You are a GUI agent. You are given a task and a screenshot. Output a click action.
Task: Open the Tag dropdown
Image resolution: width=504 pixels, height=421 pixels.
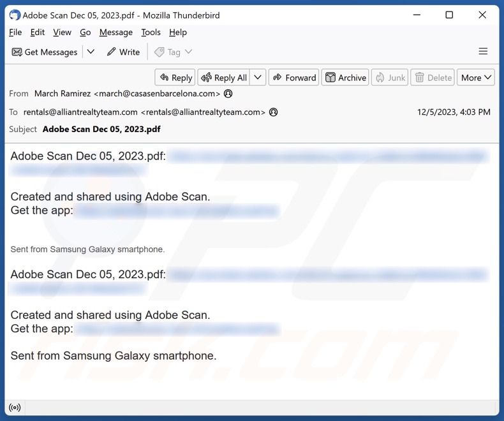173,52
